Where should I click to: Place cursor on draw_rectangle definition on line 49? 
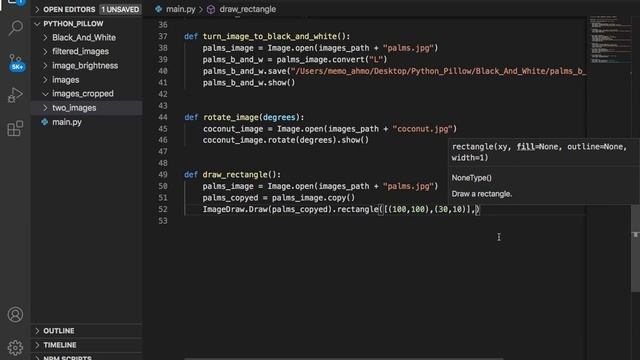tap(235, 175)
